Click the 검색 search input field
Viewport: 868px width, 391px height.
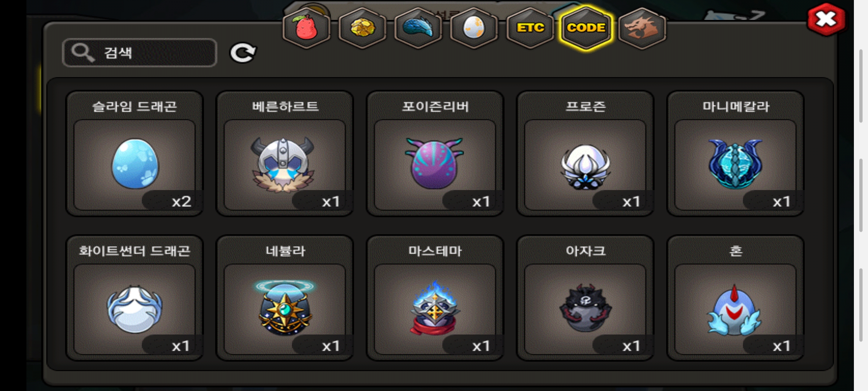point(140,53)
